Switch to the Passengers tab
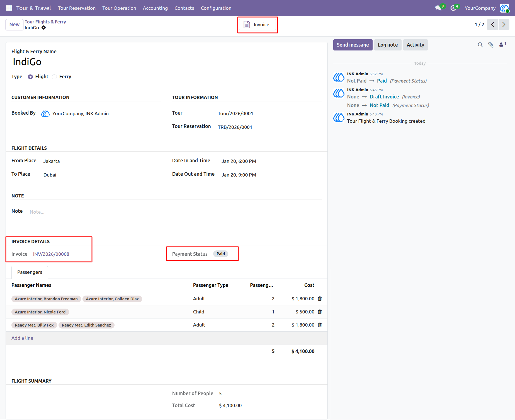The image size is (515, 420). tap(30, 272)
